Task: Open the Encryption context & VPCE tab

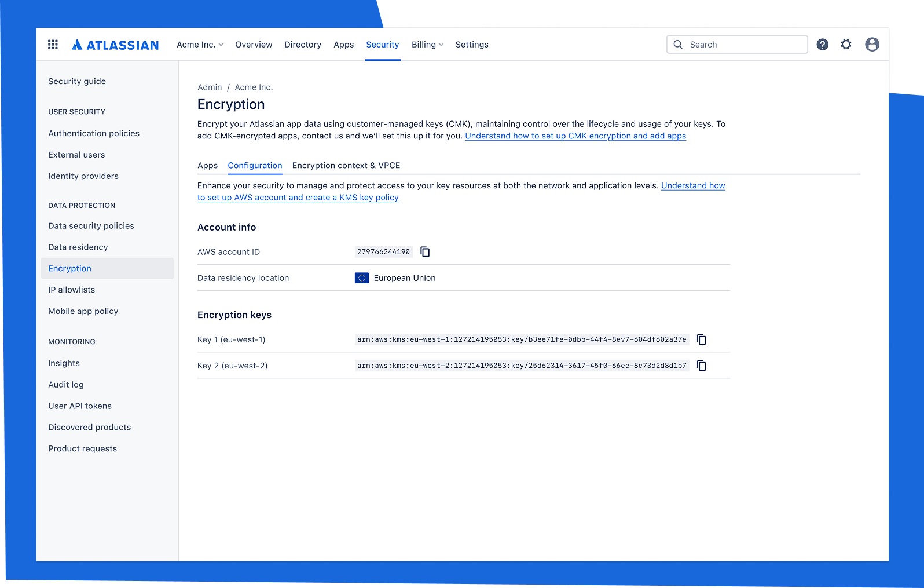Action: (346, 166)
